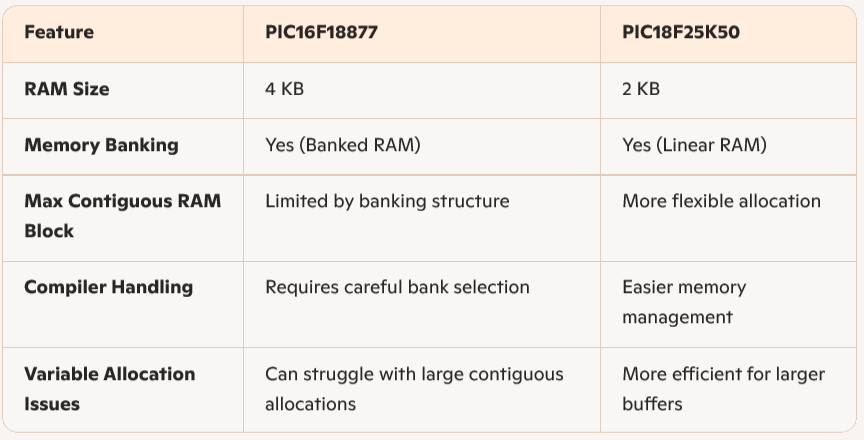
Task: Select 'Can struggle with large contiguous allocations' cell
Action: click(414, 389)
